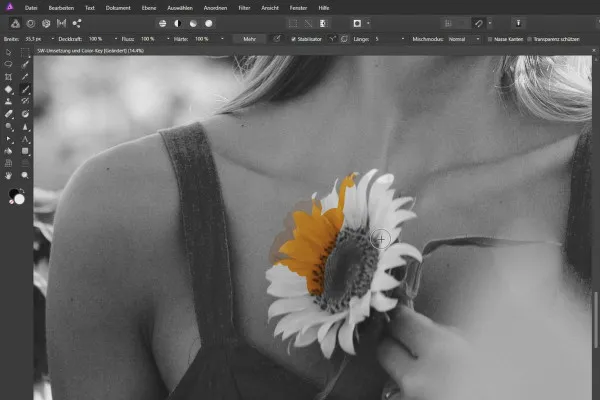Open the Deckkraft opacity dropdown
The width and height of the screenshot is (600, 400).
[x=116, y=39]
